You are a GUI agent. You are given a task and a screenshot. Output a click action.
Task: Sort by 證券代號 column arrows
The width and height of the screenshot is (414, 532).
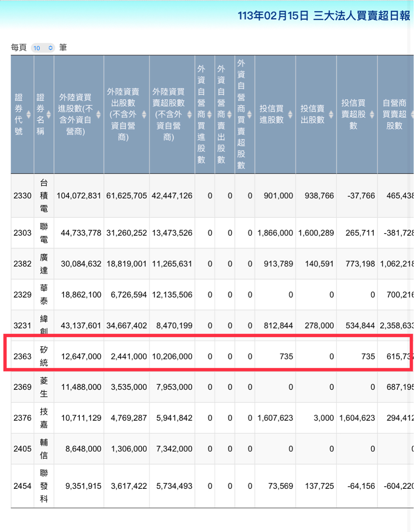[29, 114]
